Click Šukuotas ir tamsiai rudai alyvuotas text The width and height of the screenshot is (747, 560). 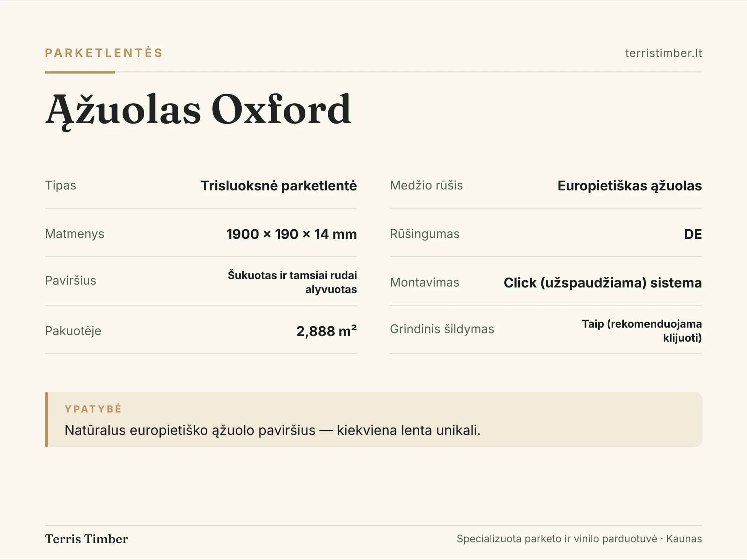click(292, 282)
